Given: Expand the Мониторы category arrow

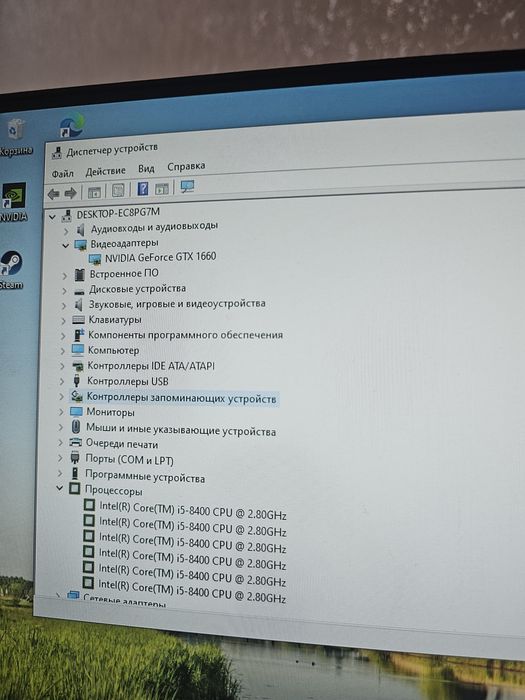Looking at the screenshot, I should pyautogui.click(x=61, y=412).
